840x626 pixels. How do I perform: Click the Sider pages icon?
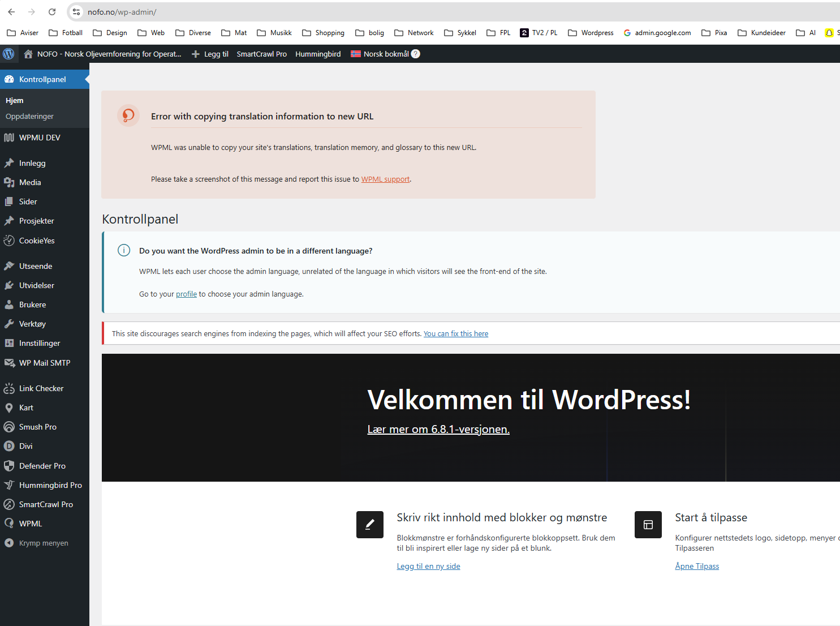pyautogui.click(x=9, y=201)
